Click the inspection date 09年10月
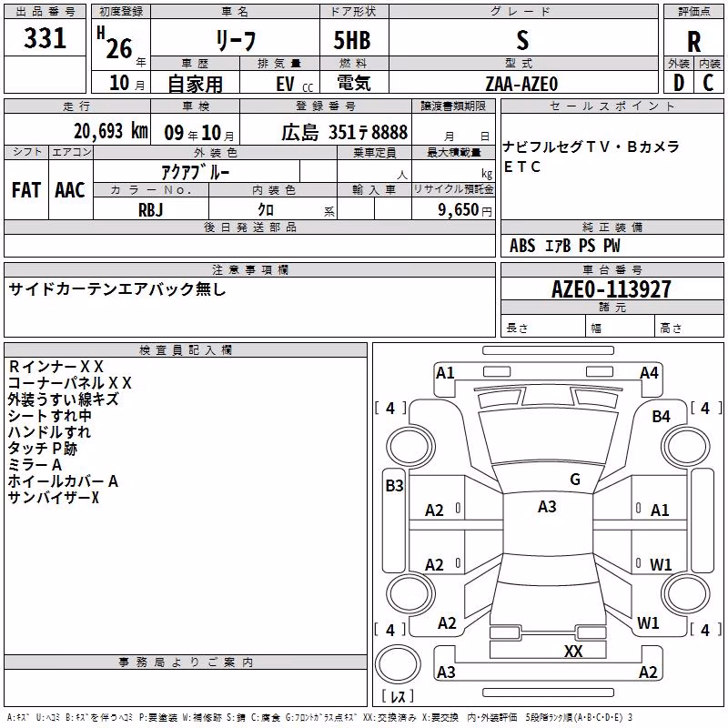Screen dimensions: 728x728 [x=199, y=133]
